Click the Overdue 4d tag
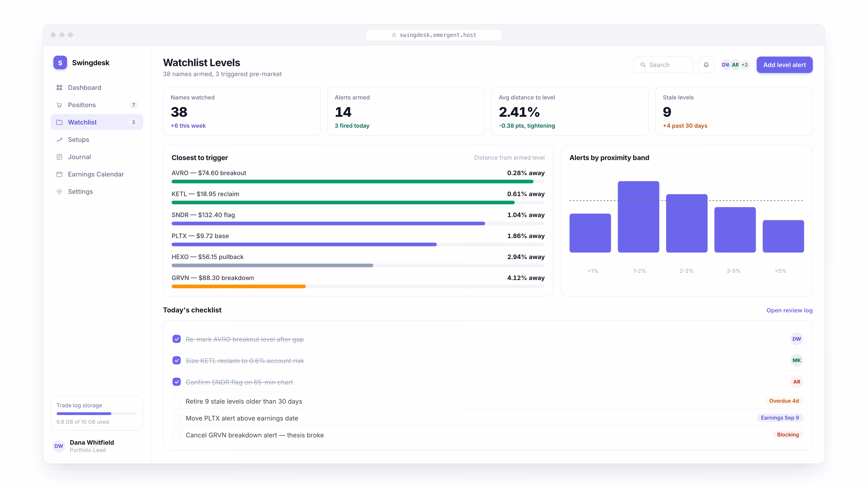The height and width of the screenshot is (488, 868). point(784,401)
